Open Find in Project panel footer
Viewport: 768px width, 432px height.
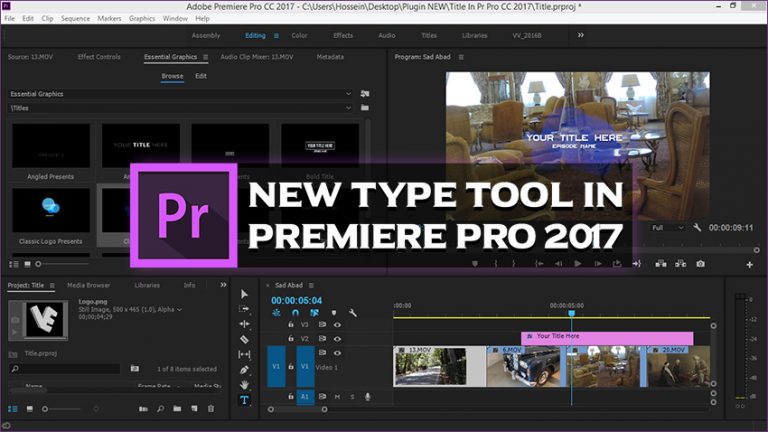coord(160,408)
